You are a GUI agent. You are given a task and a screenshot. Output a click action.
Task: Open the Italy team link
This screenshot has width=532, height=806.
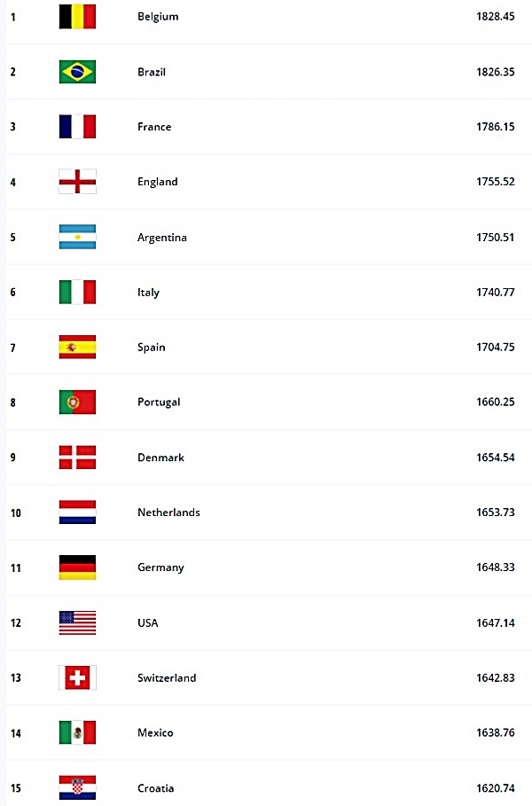(149, 293)
